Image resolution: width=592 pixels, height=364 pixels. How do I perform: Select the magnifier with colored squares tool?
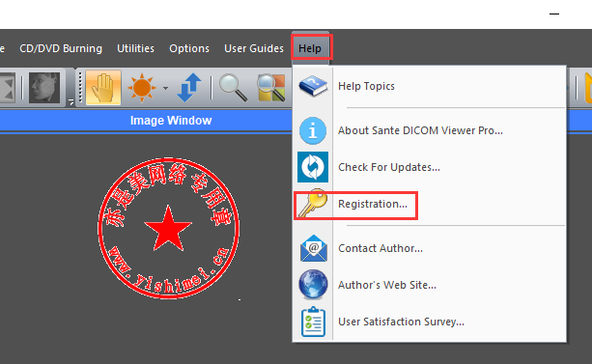point(271,88)
